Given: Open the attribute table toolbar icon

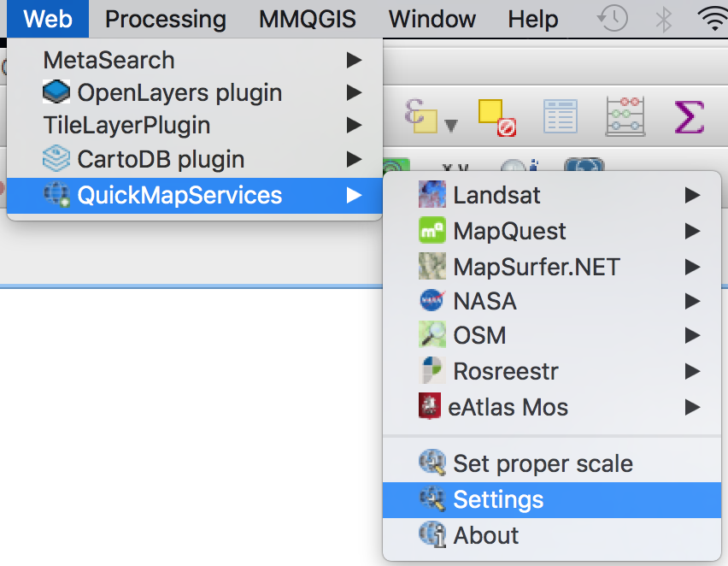Looking at the screenshot, I should pos(561,117).
